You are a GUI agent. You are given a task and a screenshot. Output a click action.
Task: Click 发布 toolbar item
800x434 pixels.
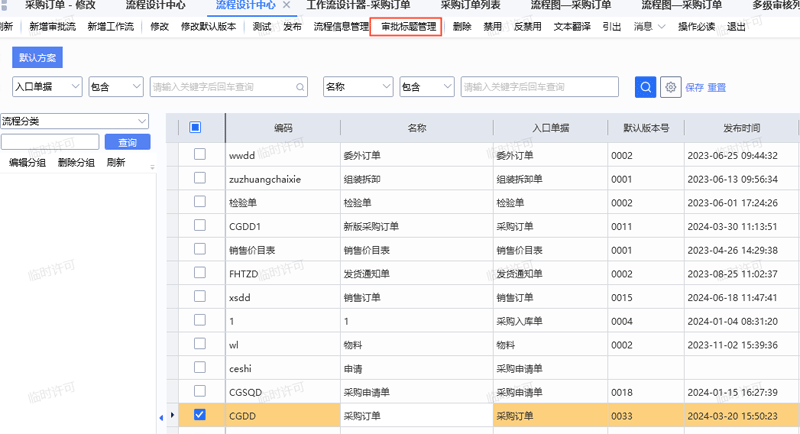(x=292, y=27)
